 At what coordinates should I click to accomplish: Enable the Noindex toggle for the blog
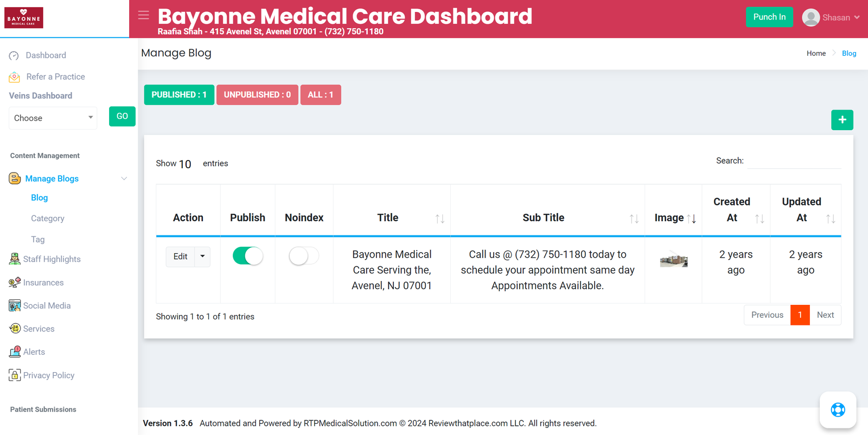304,255
